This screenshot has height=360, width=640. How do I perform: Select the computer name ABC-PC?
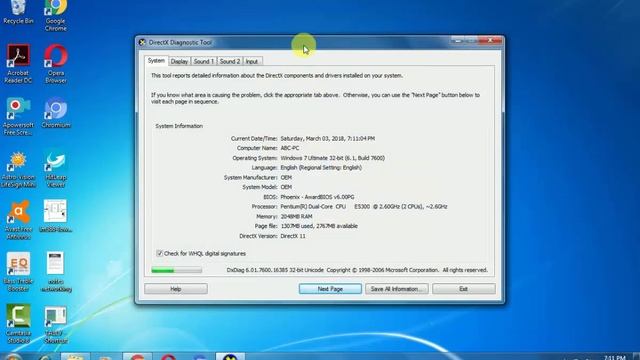(290, 148)
